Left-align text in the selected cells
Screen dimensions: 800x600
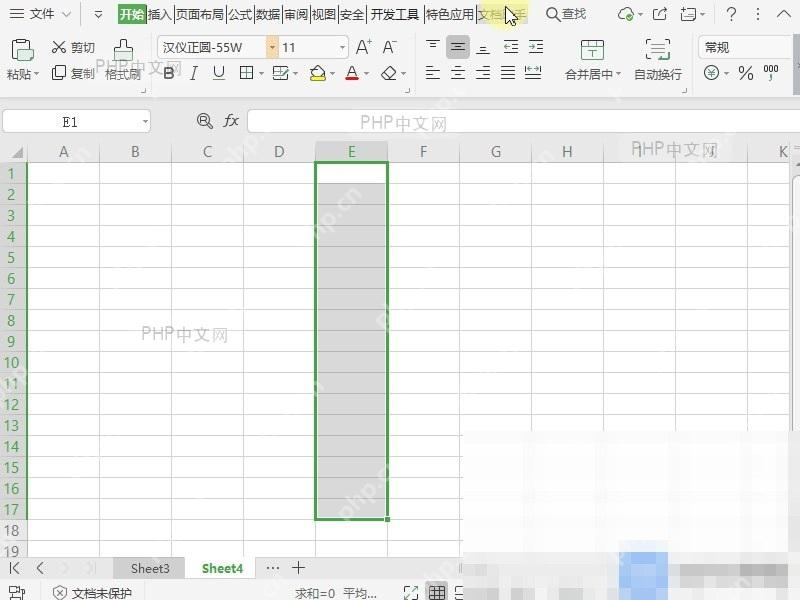[x=433, y=73]
